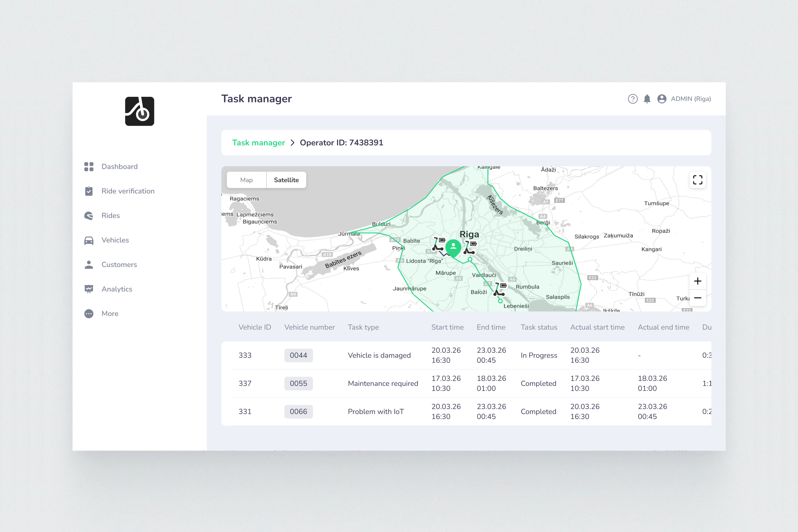The image size is (798, 532).
Task: Zoom out on the map
Action: click(x=698, y=298)
